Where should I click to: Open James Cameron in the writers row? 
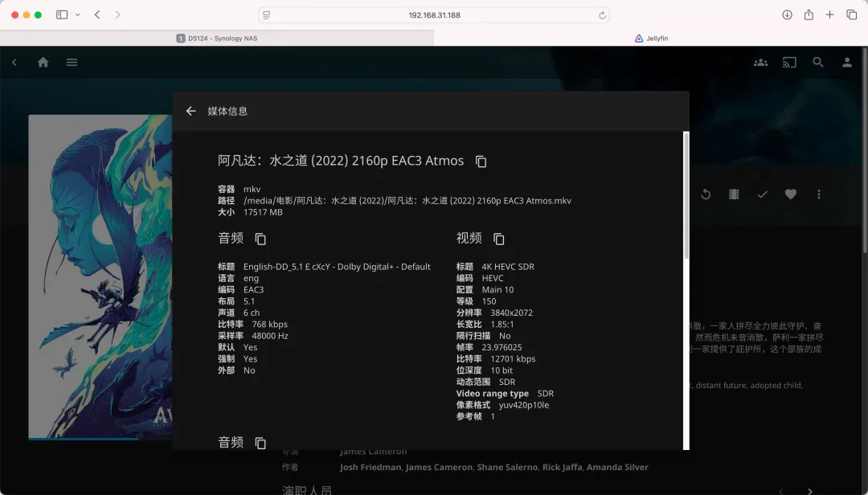(439, 468)
